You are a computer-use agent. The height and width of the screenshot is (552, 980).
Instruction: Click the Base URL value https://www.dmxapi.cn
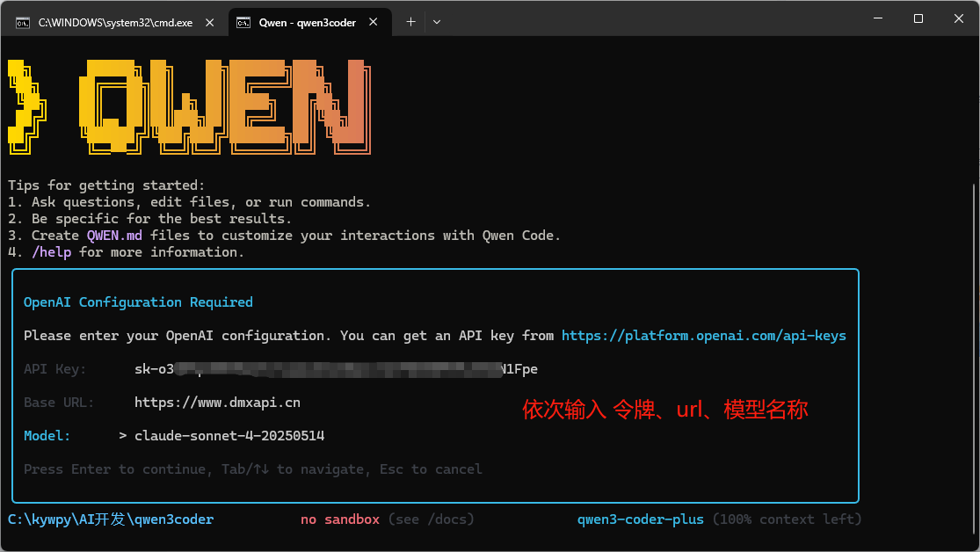[217, 403]
